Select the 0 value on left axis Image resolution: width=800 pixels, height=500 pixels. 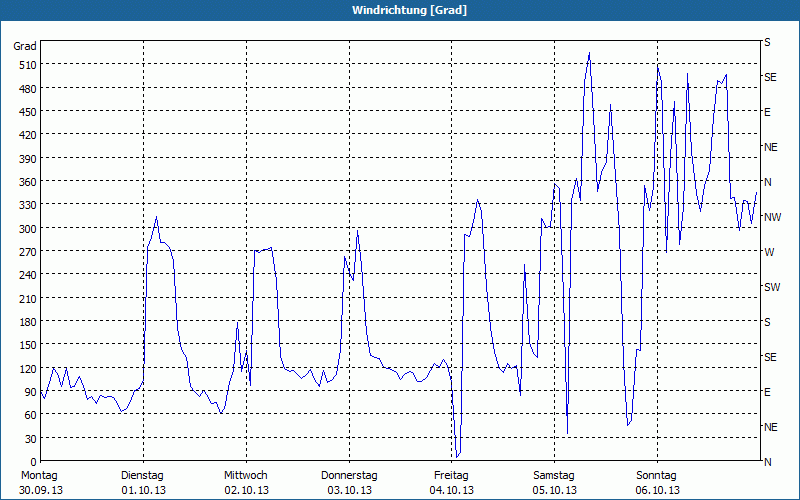point(34,462)
